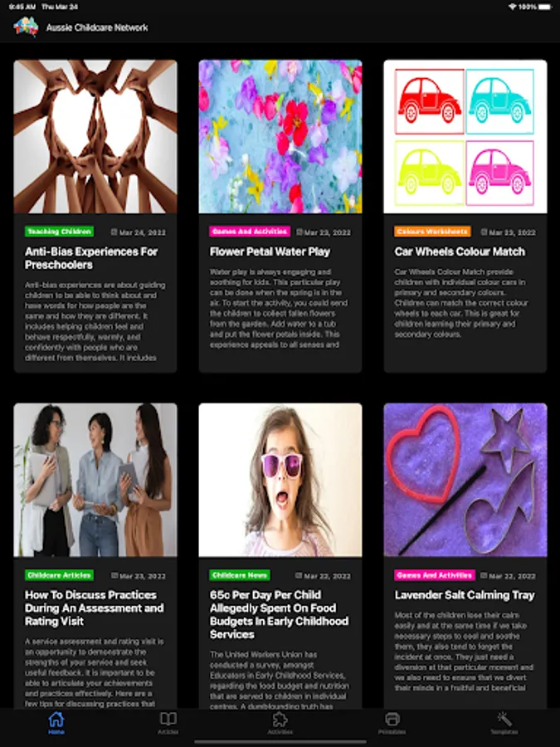The width and height of the screenshot is (560, 747).
Task: Tap the Wi-Fi status icon
Action: (513, 7)
